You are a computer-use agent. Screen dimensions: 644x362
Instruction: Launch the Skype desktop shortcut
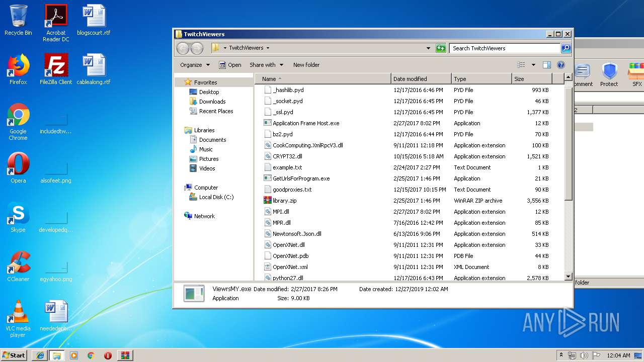18,217
